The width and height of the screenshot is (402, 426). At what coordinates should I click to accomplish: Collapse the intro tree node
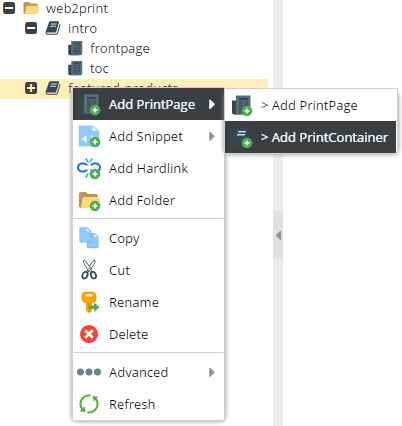31,28
